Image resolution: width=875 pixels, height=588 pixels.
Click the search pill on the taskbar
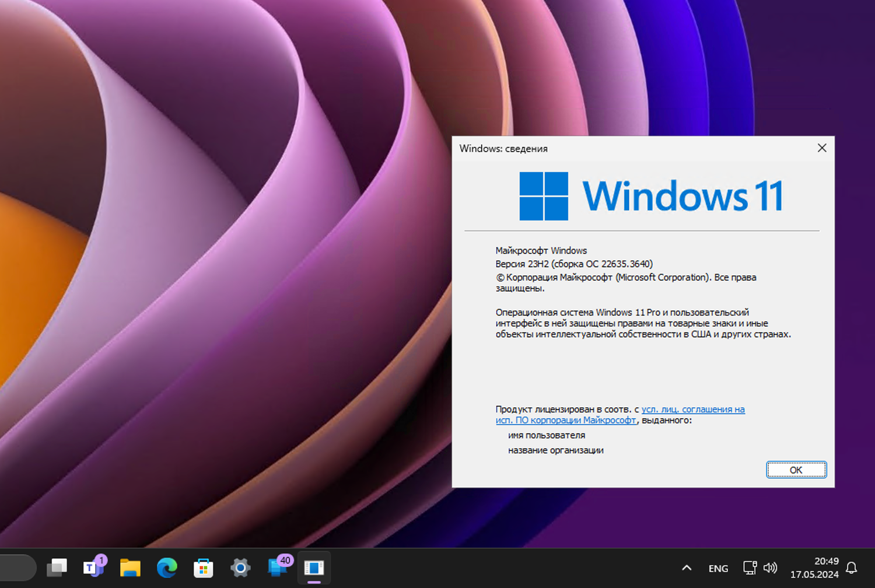17,567
